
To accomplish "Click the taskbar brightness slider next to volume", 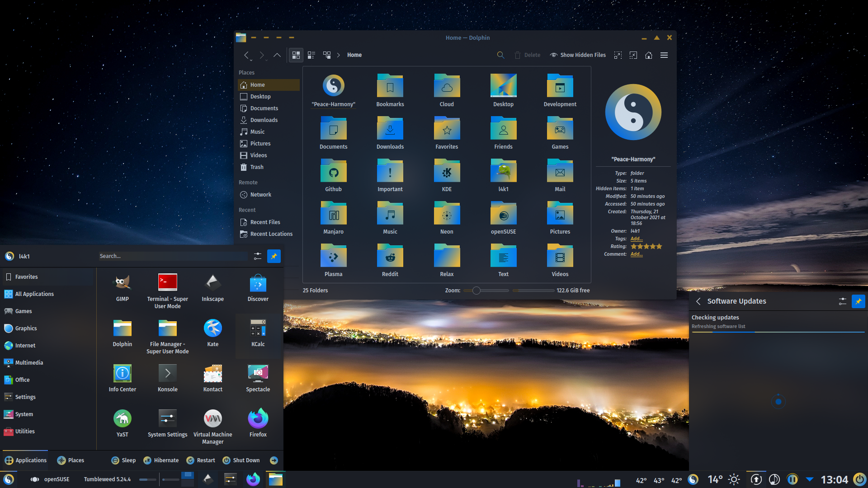I will 170,479.
